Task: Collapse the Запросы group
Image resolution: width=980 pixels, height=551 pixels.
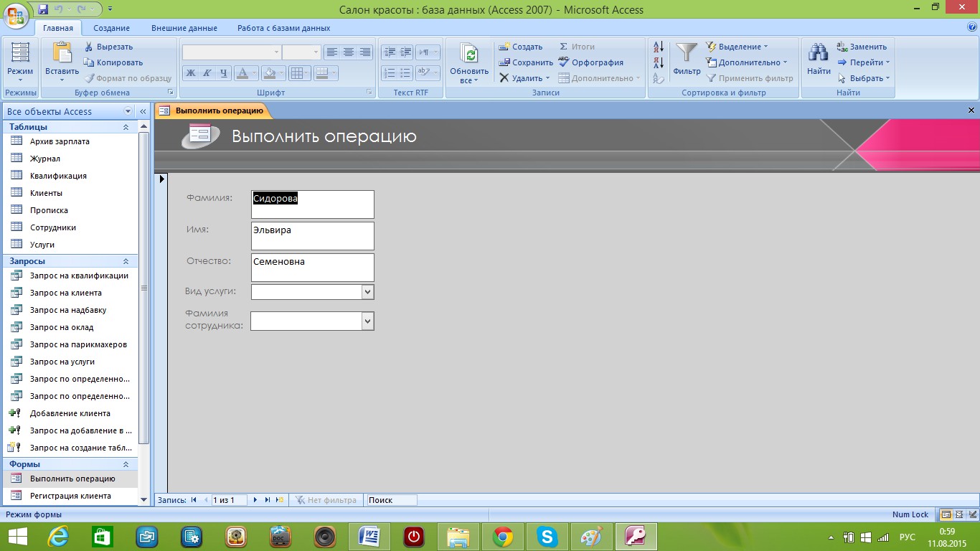Action: (x=126, y=262)
